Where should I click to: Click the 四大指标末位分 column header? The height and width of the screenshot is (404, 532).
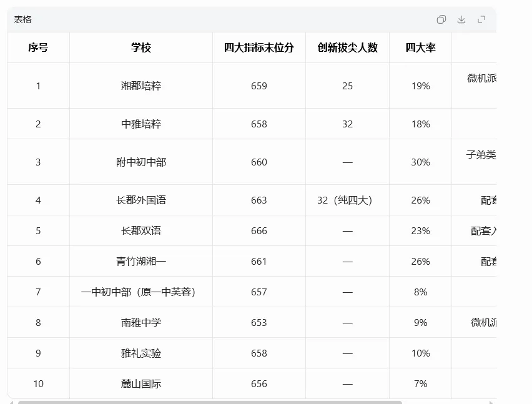coord(259,47)
